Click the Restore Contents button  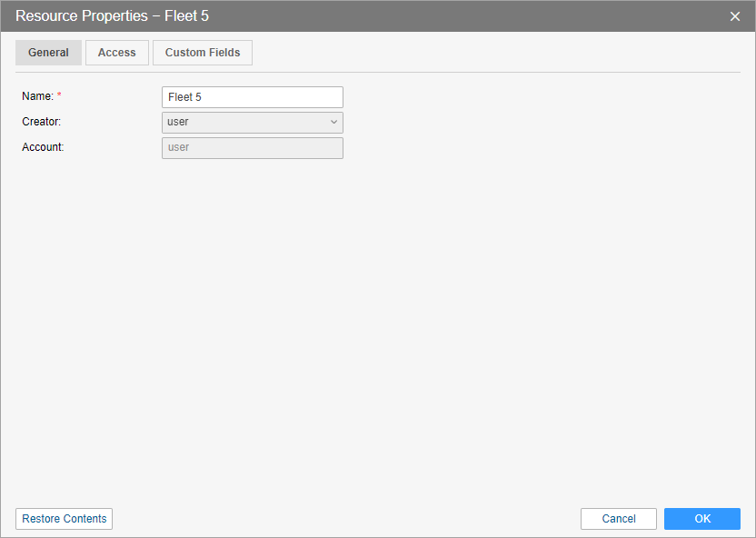pos(65,519)
